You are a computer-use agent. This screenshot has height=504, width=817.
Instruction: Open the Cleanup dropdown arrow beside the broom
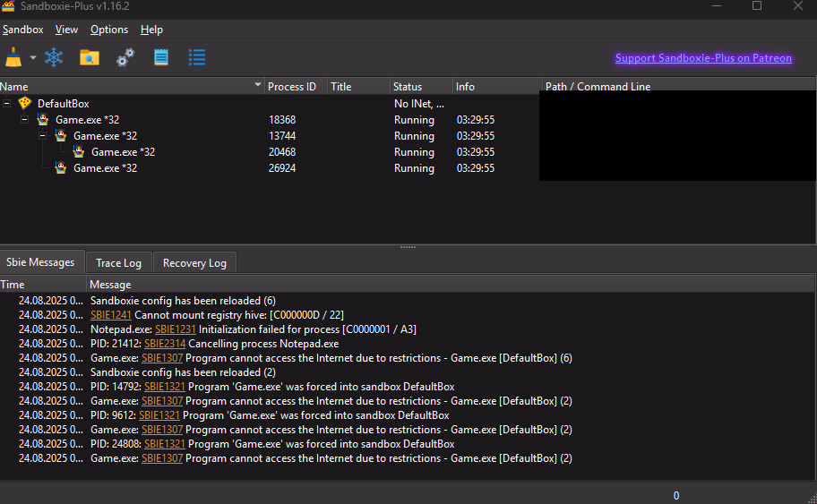[x=33, y=58]
